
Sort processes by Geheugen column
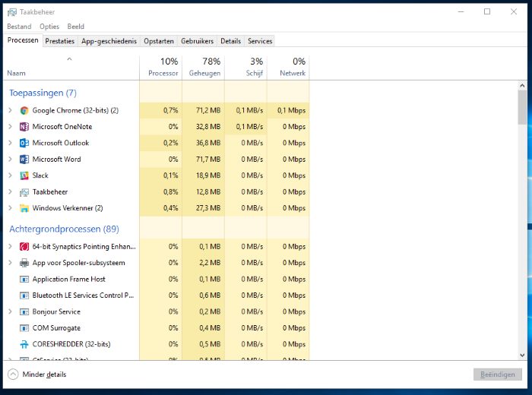[204, 68]
